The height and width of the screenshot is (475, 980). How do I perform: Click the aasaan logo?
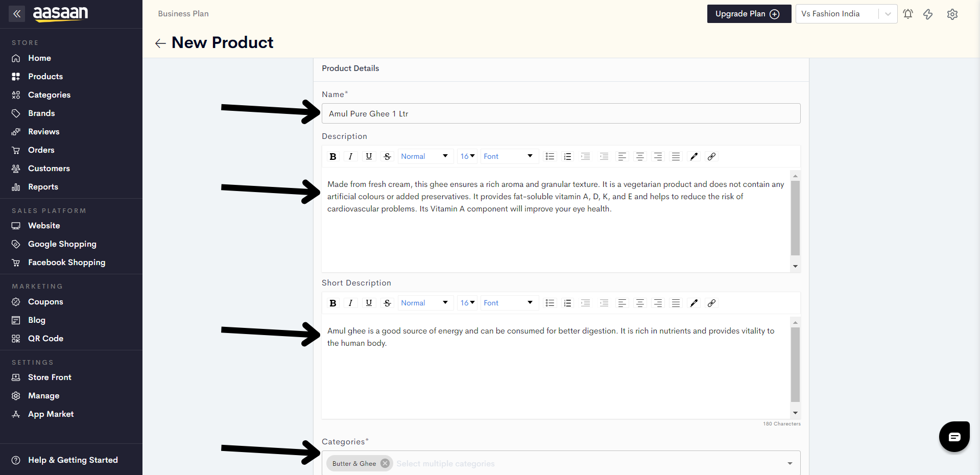60,14
